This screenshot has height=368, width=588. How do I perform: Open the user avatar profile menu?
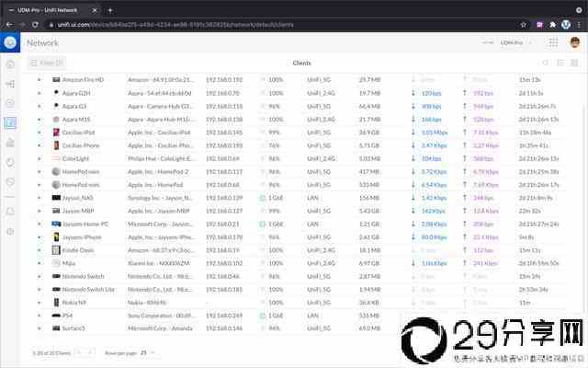click(x=575, y=42)
